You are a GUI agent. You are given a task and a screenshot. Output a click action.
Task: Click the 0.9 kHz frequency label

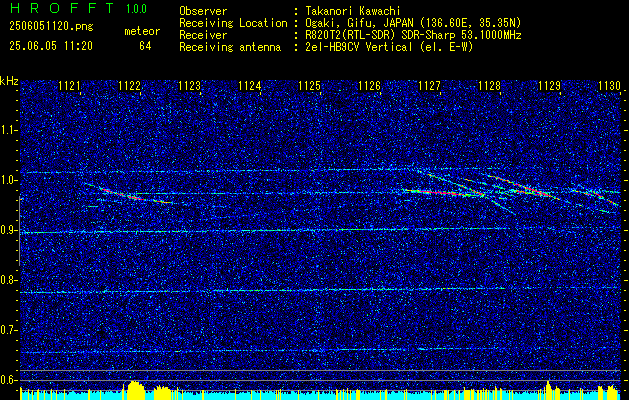9,230
